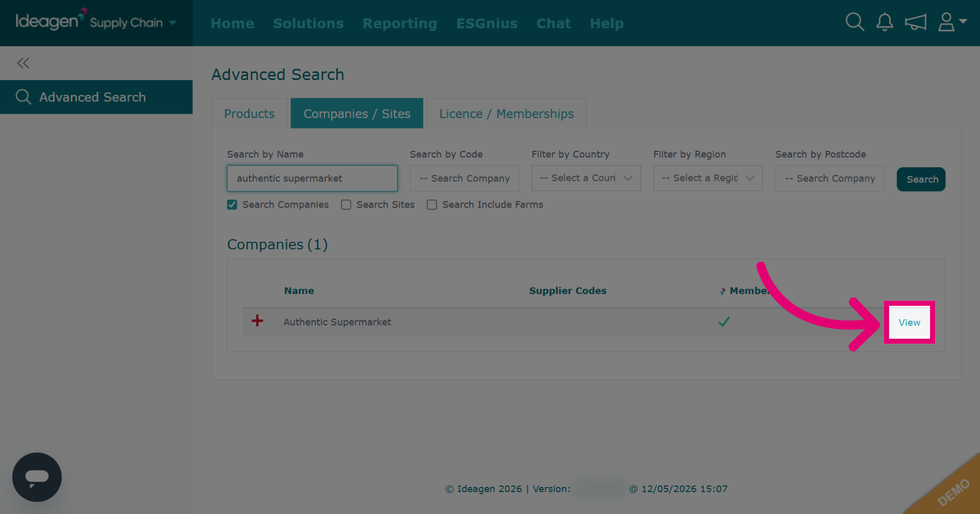Screen dimensions: 980x514
Task: Click the Authentic Supermarket company name
Action: (x=337, y=322)
